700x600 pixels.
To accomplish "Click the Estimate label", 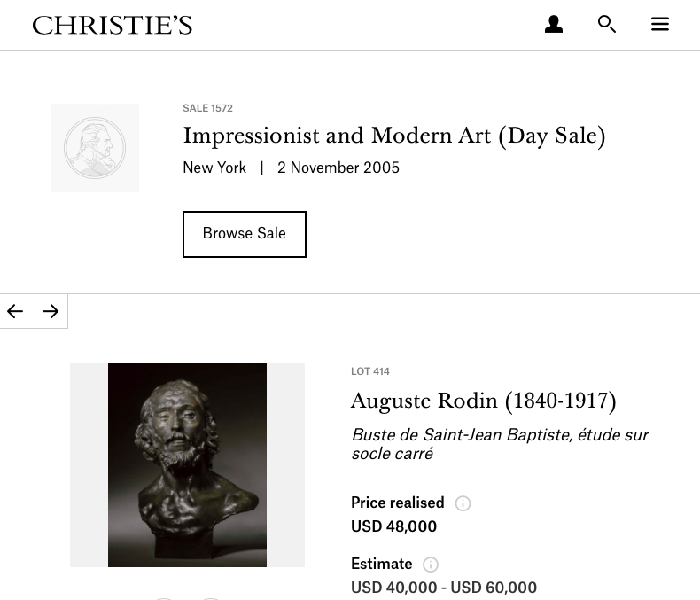I will (x=381, y=564).
